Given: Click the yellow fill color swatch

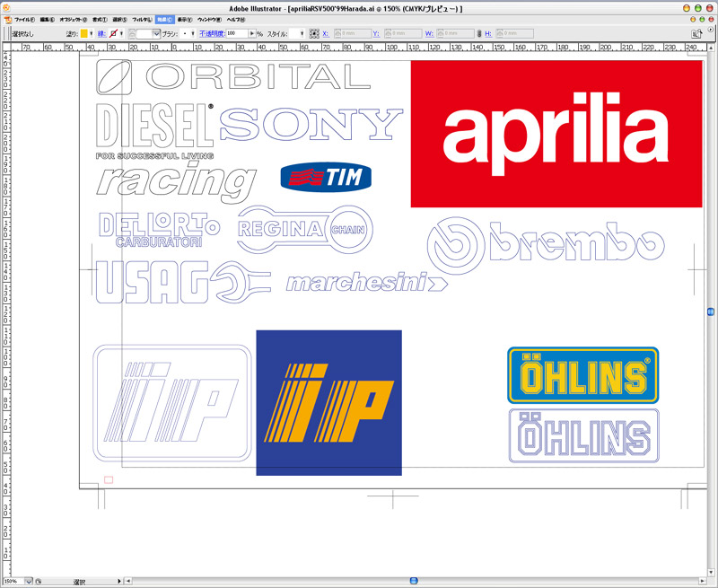Looking at the screenshot, I should 84,33.
